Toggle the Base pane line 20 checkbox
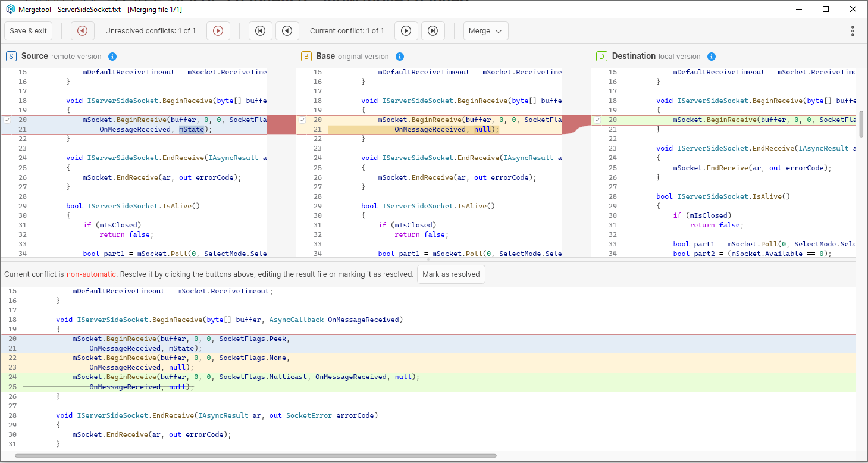868x463 pixels. pos(302,119)
